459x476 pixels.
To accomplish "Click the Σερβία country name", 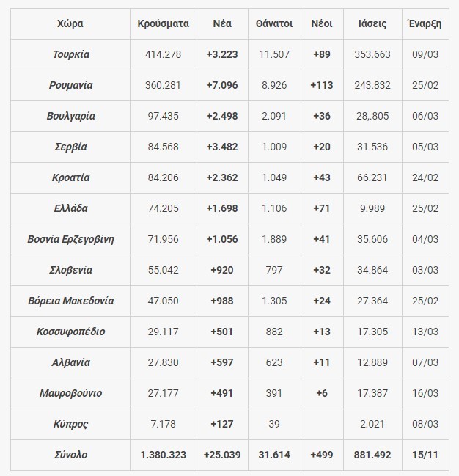I will point(70,147).
